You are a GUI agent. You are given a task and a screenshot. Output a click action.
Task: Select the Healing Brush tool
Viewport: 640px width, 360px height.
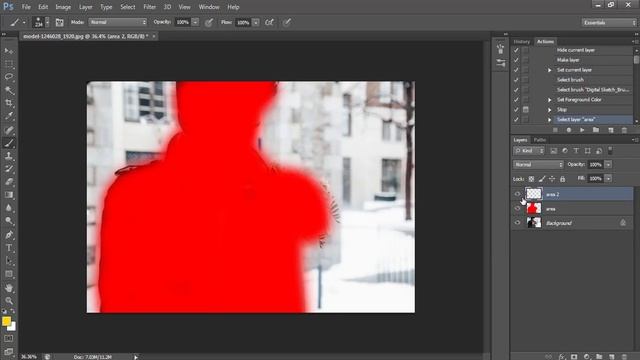(x=9, y=130)
